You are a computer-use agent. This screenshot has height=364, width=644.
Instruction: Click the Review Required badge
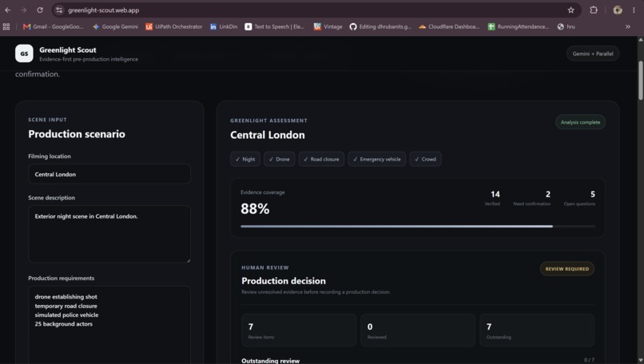click(x=566, y=269)
